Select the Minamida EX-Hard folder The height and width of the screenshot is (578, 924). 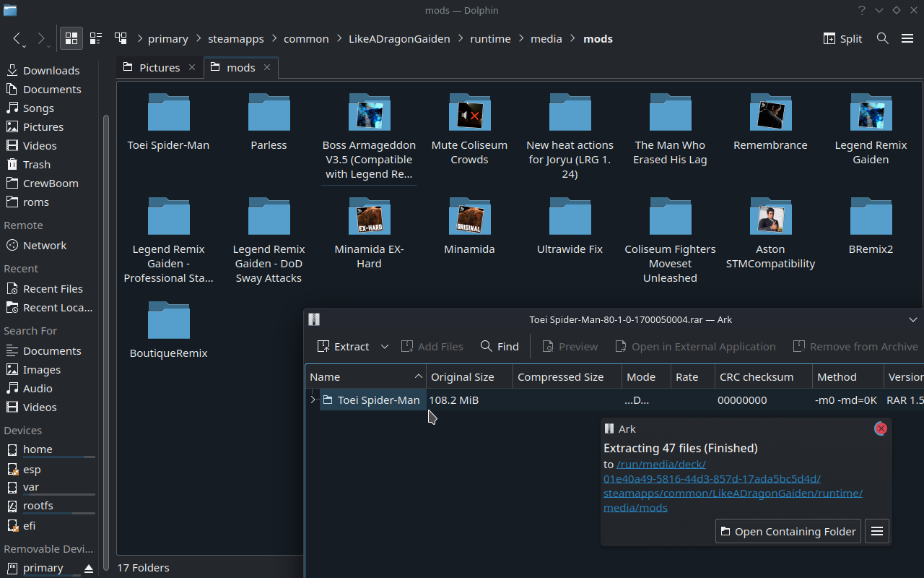point(369,233)
